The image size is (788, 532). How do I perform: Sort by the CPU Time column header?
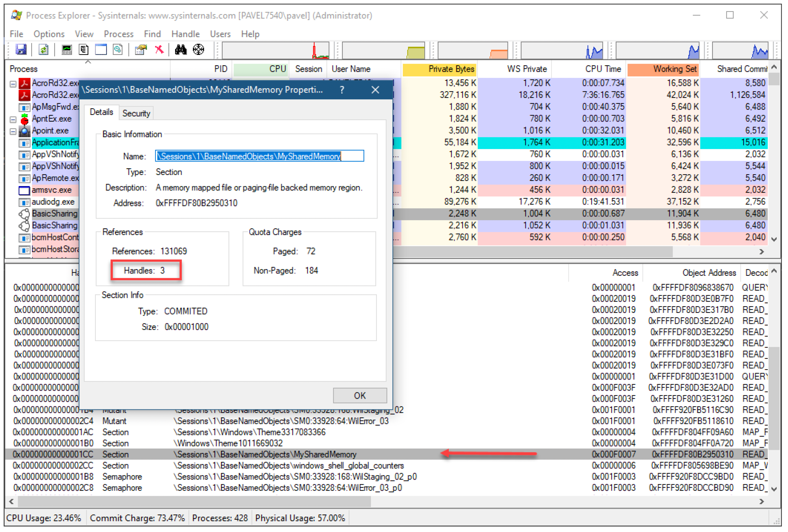click(x=589, y=69)
